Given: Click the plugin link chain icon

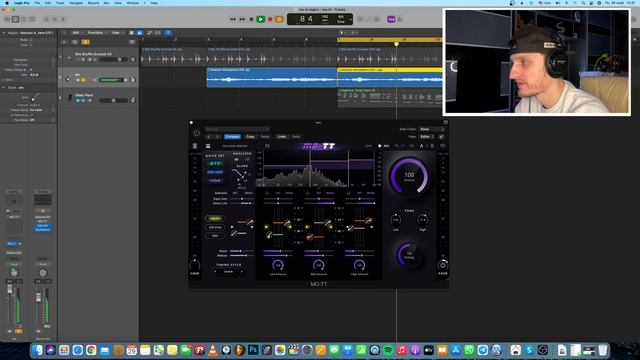Looking at the screenshot, I should tap(441, 137).
